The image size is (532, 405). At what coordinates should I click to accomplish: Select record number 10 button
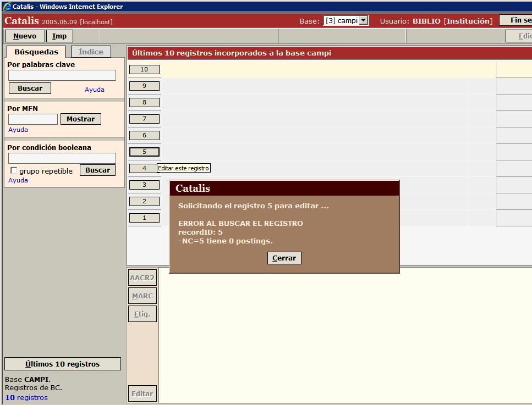pos(144,69)
